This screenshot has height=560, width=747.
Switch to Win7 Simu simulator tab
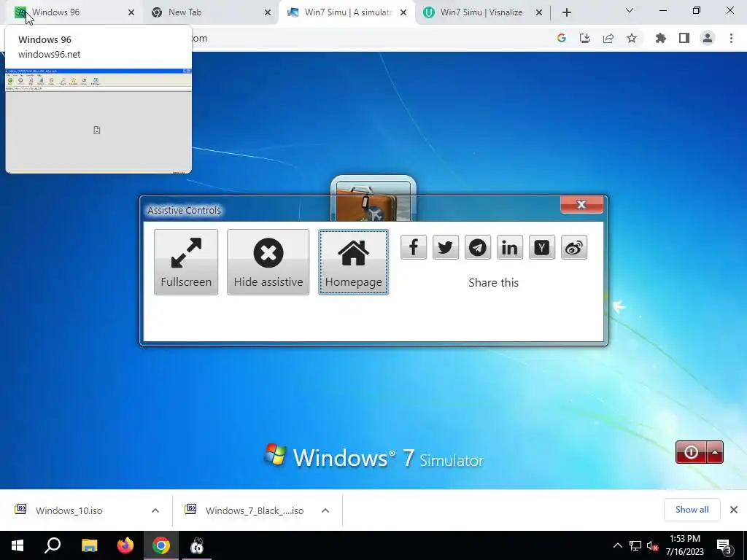point(347,12)
